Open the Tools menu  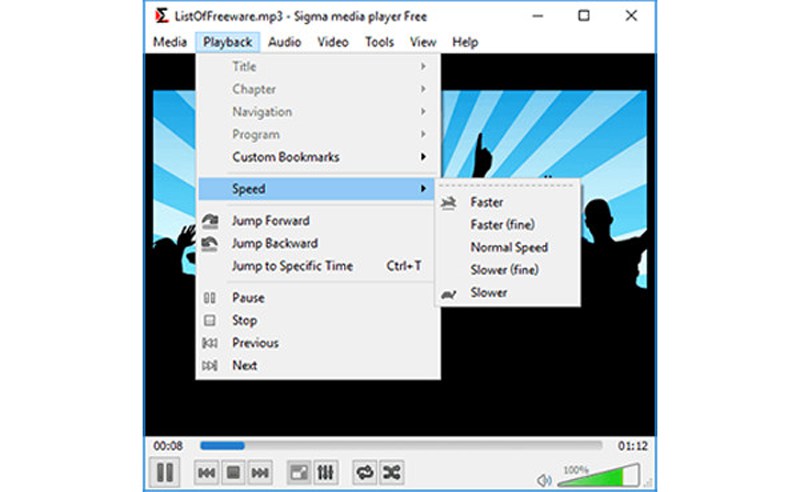click(x=379, y=42)
